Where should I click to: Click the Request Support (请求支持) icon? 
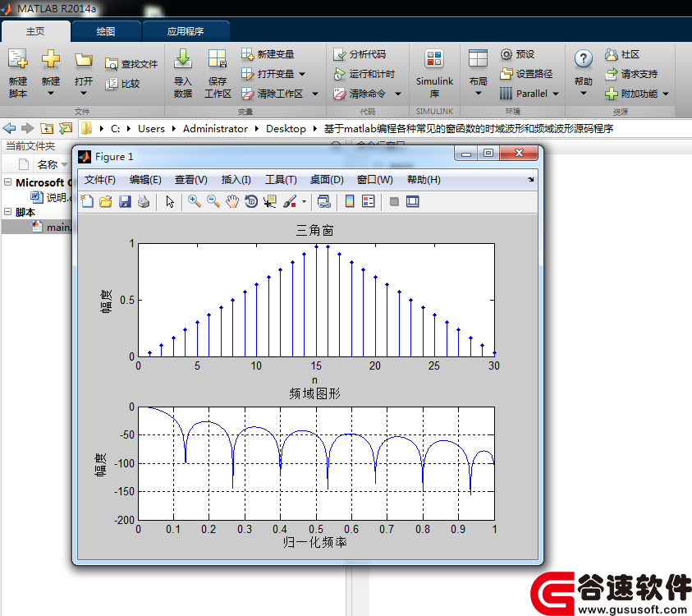(x=612, y=74)
